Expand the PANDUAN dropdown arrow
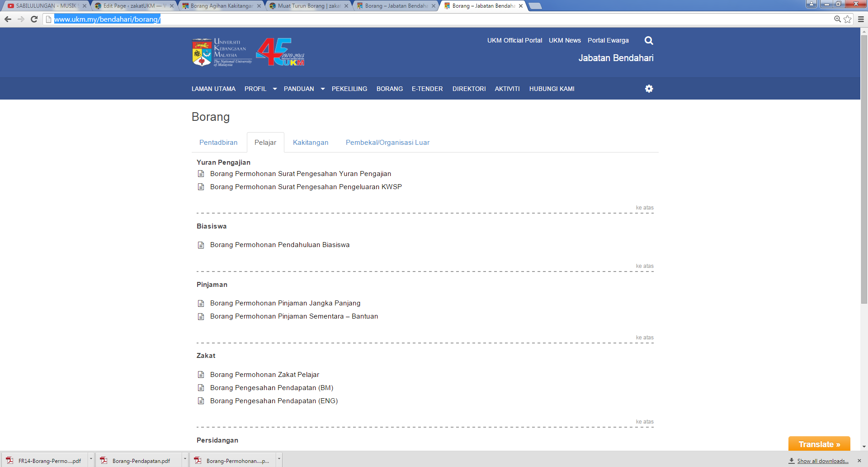The width and height of the screenshot is (868, 467). click(322, 89)
